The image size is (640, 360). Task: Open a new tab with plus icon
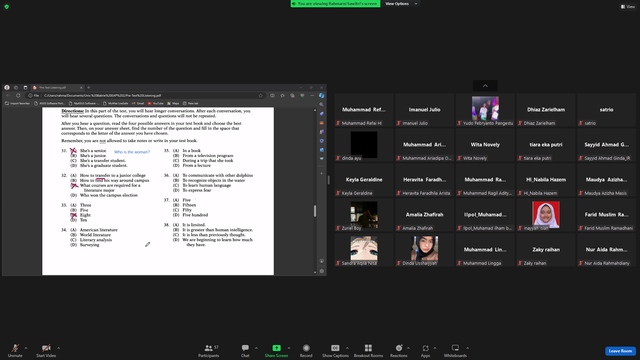coord(89,87)
